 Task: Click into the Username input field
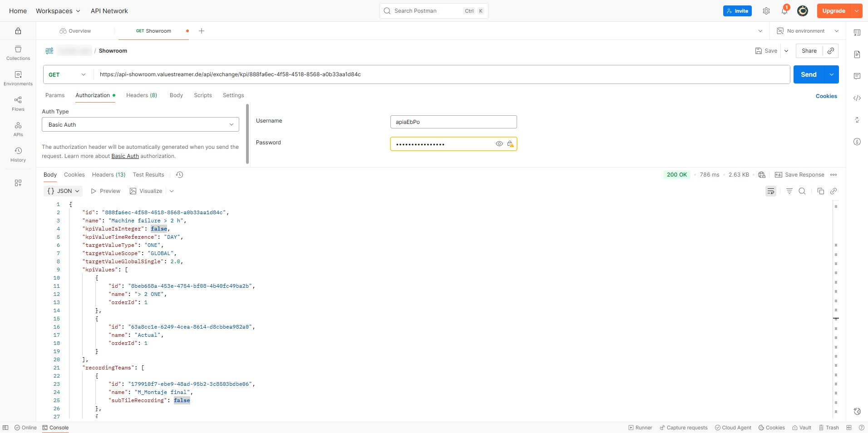tap(453, 122)
